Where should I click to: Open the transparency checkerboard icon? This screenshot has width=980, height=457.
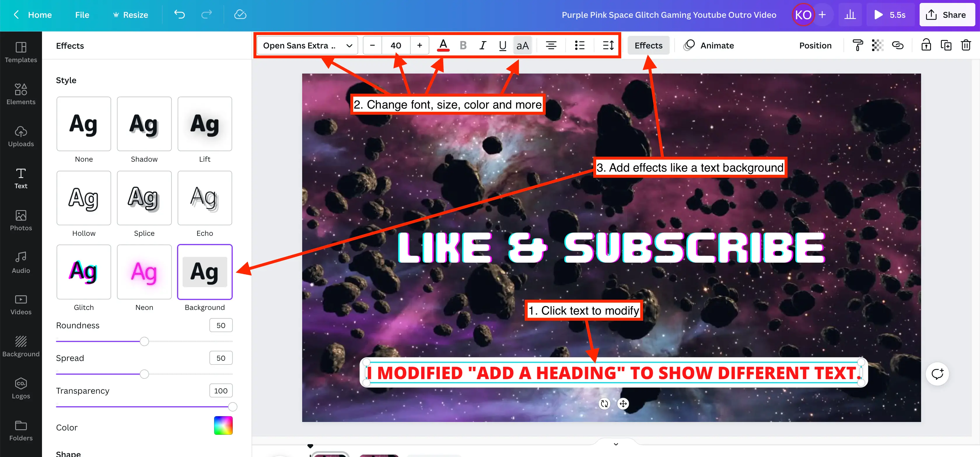[877, 45]
